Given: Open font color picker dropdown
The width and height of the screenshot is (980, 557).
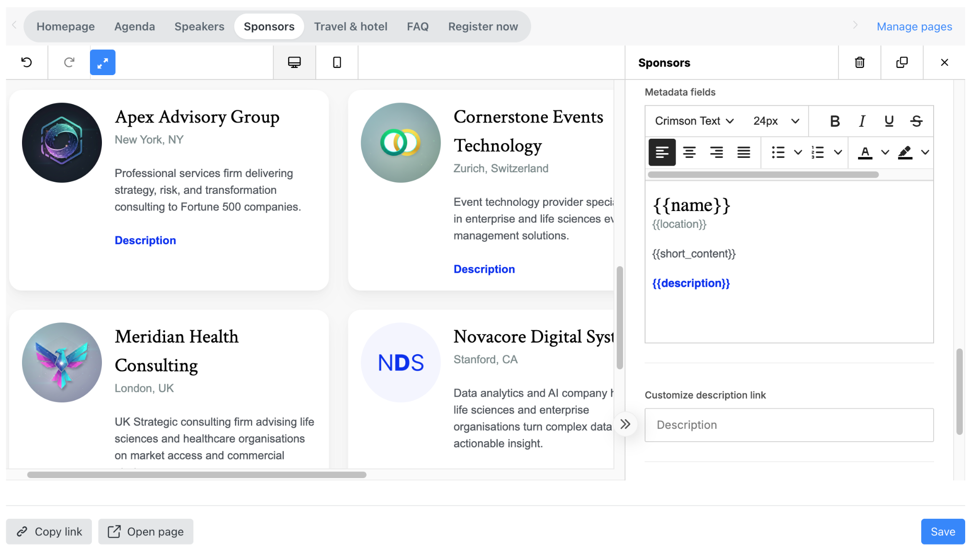Looking at the screenshot, I should click(x=885, y=152).
